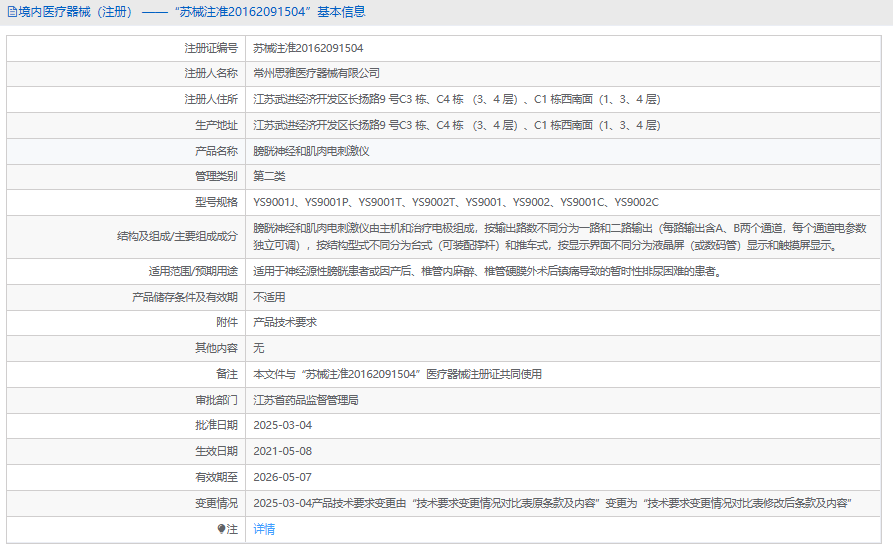Image resolution: width=893 pixels, height=551 pixels.
Task: Select the effective date 2021-05-08
Action: [282, 451]
